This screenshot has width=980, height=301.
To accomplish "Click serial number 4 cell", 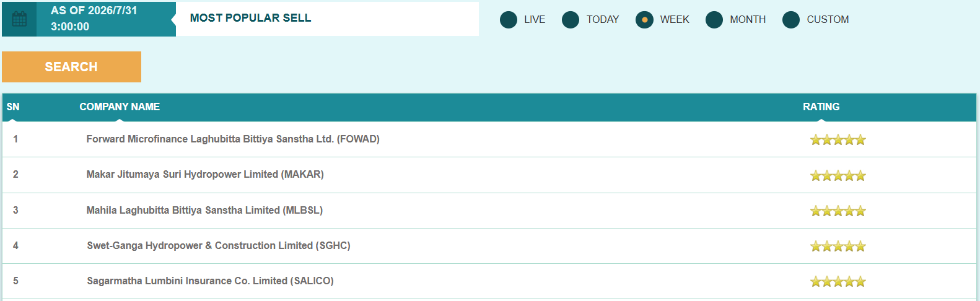I will coord(15,246).
